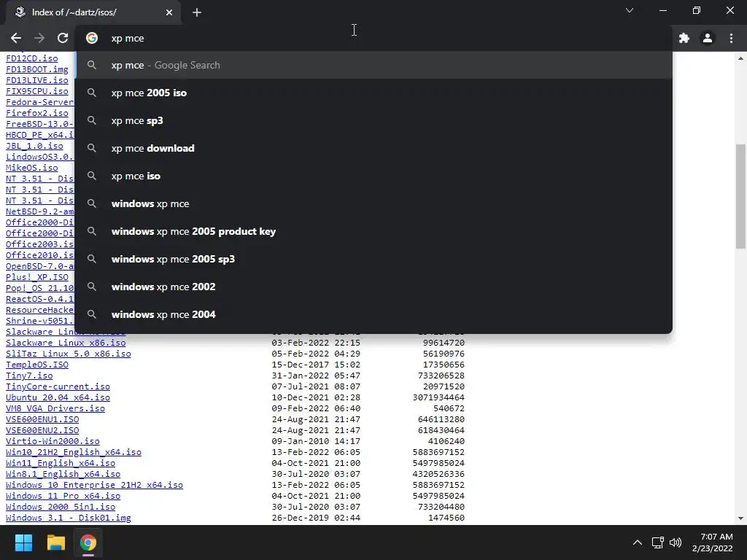Click the browser forward arrow
This screenshot has height=560, width=747.
(x=39, y=38)
